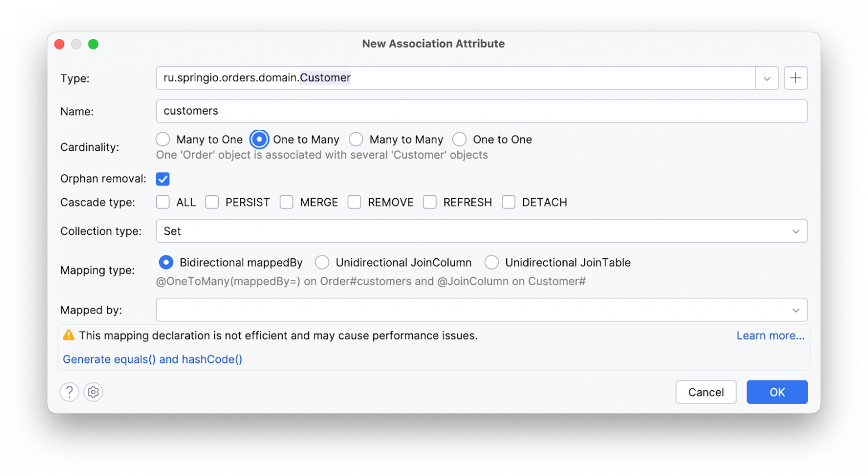Choose Many to Many cardinality
Image resolution: width=868 pixels, height=476 pixels.
(356, 139)
